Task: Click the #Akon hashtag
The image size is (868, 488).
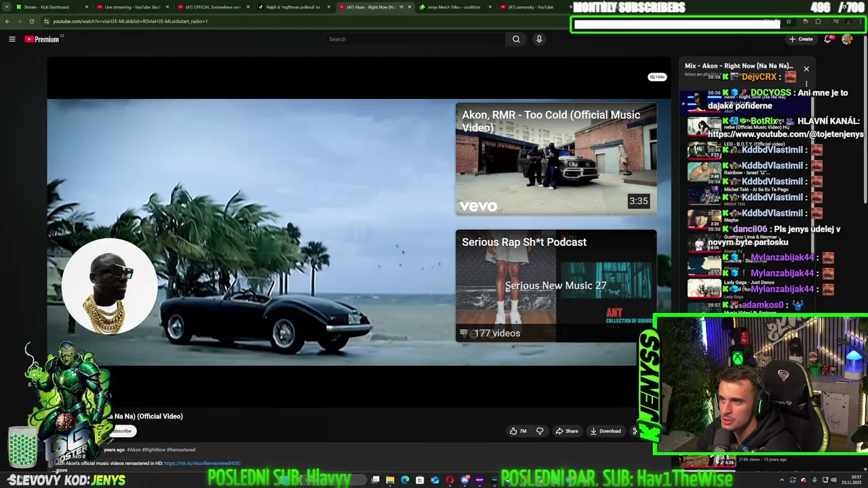Action: (134, 449)
